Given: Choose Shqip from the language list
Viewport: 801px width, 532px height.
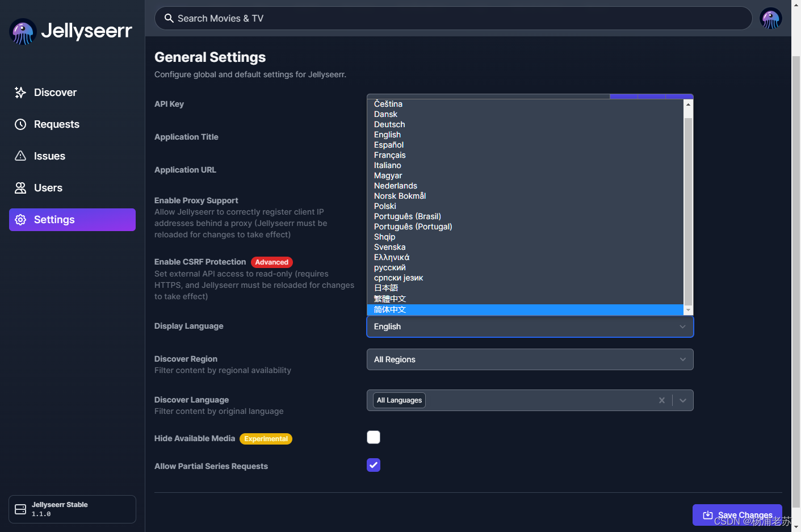Looking at the screenshot, I should tap(525, 237).
